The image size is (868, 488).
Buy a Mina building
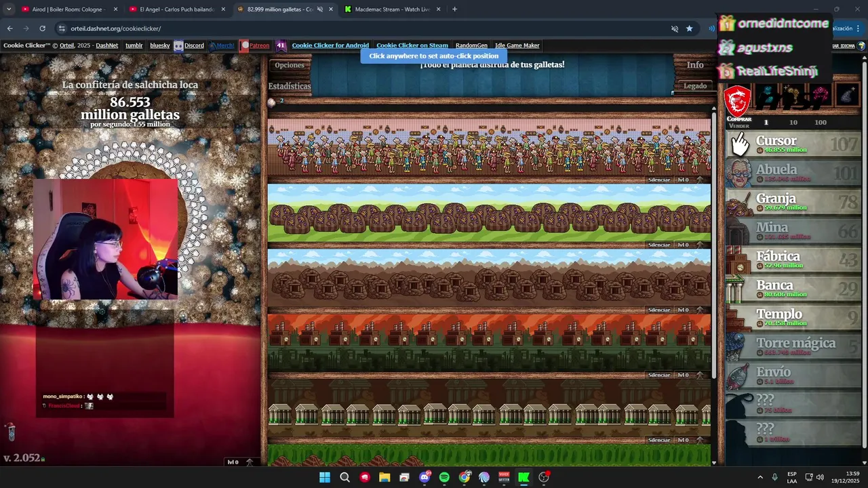click(793, 232)
